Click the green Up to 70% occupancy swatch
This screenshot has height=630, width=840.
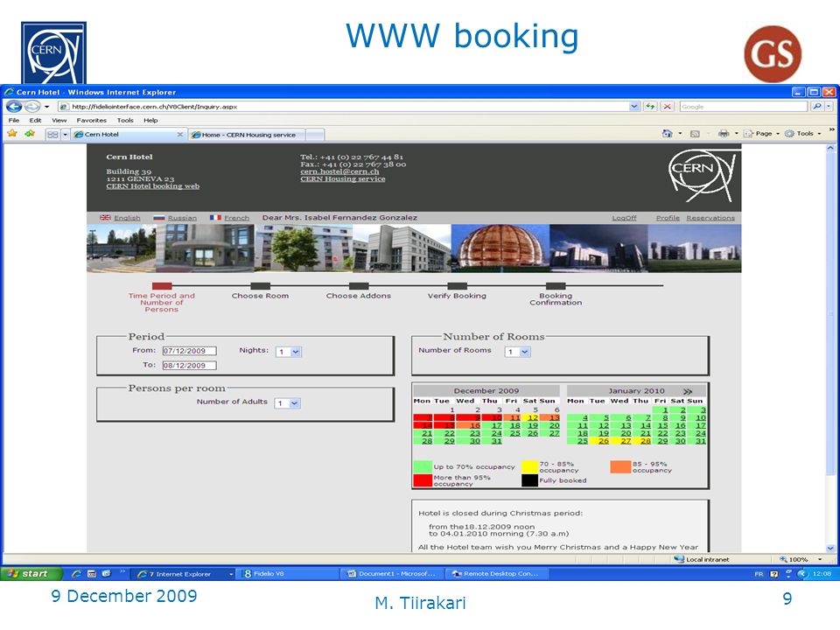point(422,466)
